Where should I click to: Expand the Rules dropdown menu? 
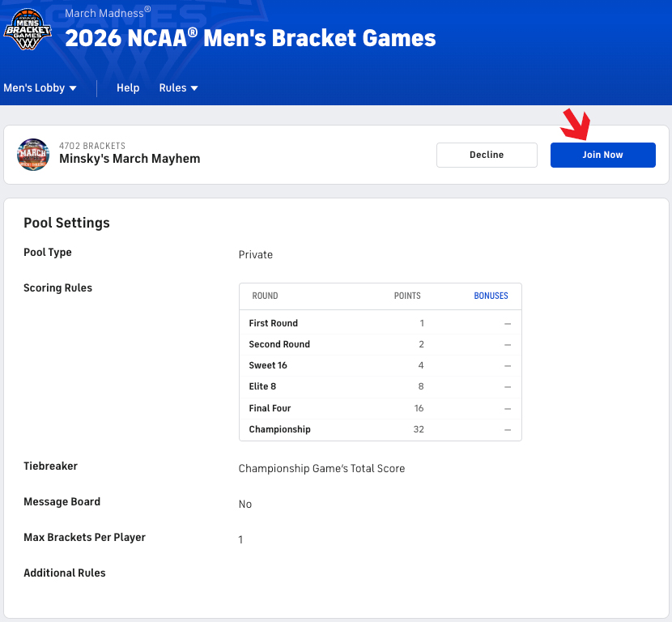178,87
